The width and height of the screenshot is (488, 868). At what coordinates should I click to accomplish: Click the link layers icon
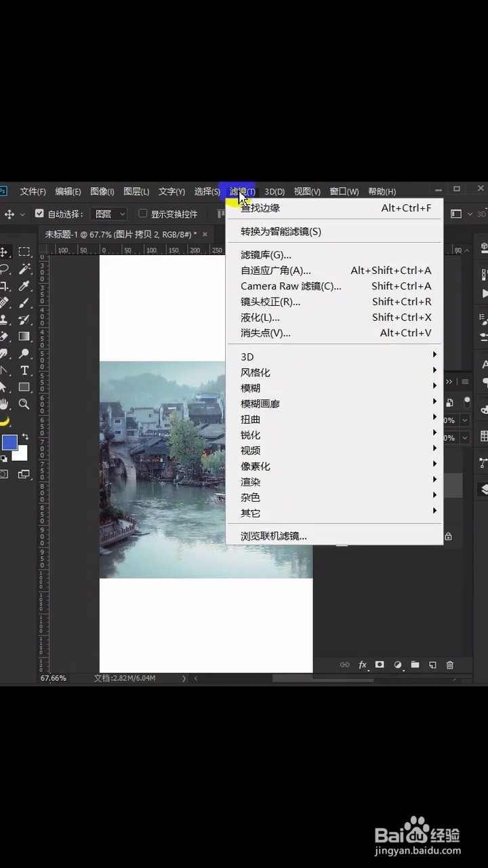pyautogui.click(x=345, y=665)
